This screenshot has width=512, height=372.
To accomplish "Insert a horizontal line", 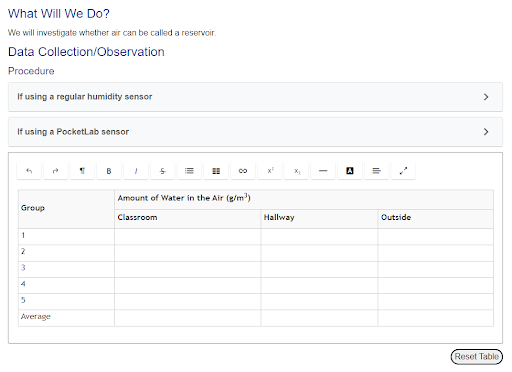I will click(x=323, y=171).
